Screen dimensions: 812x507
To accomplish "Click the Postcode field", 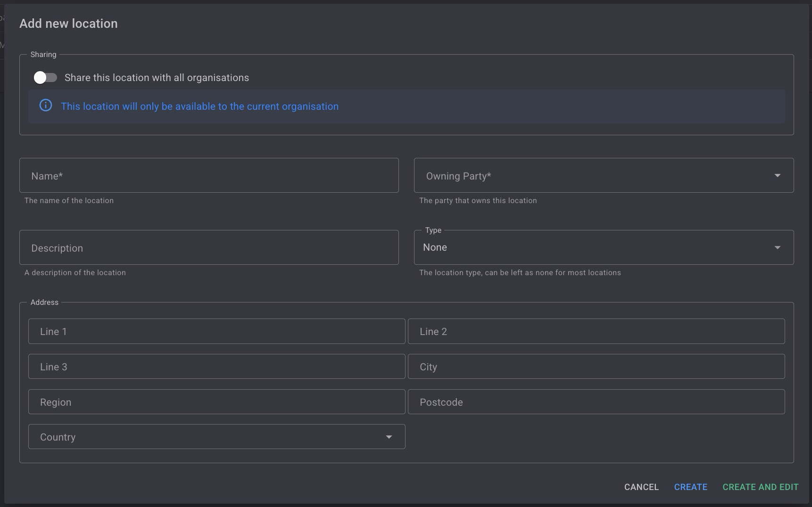I will pos(596,402).
